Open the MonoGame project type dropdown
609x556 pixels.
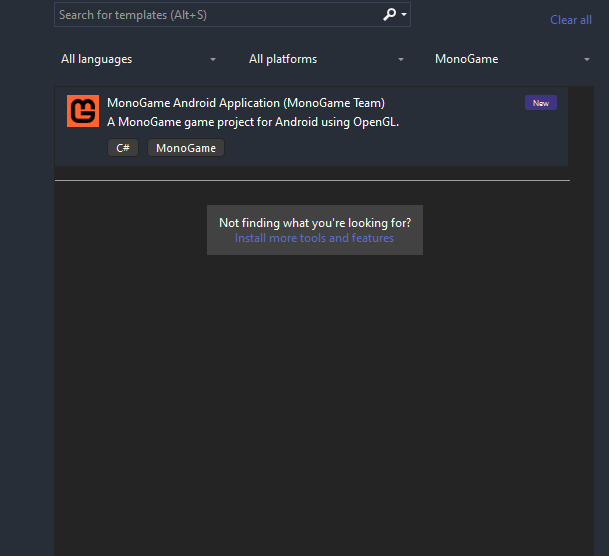[x=512, y=59]
